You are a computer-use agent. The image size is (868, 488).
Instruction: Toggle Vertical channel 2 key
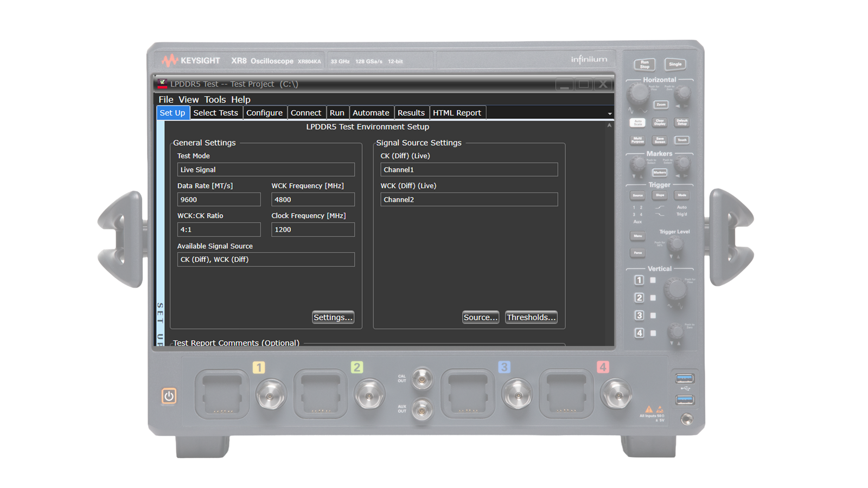point(639,298)
